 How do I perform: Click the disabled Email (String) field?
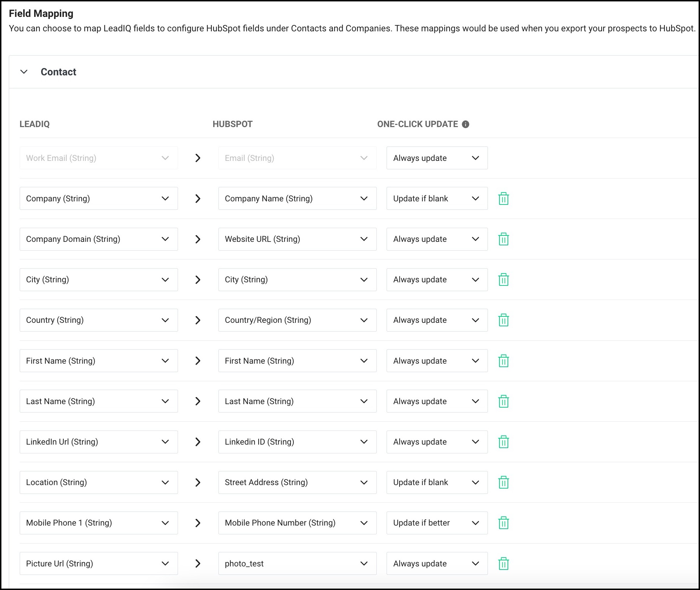[298, 158]
